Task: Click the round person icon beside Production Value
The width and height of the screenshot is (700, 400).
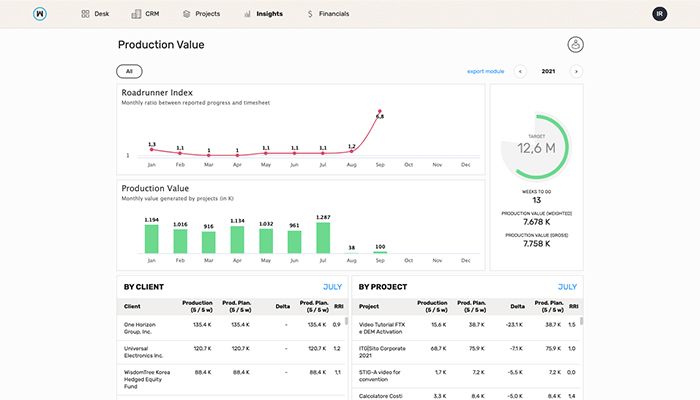Action: 575,45
